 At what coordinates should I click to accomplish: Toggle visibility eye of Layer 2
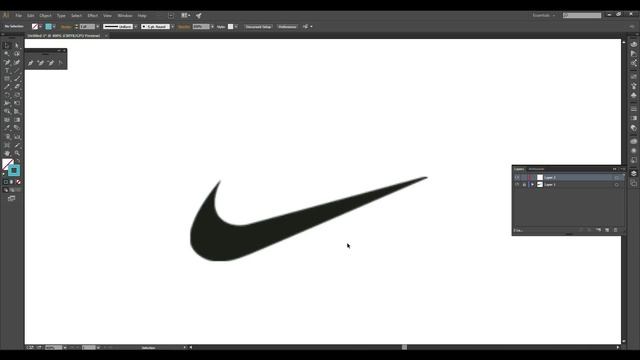click(517, 178)
